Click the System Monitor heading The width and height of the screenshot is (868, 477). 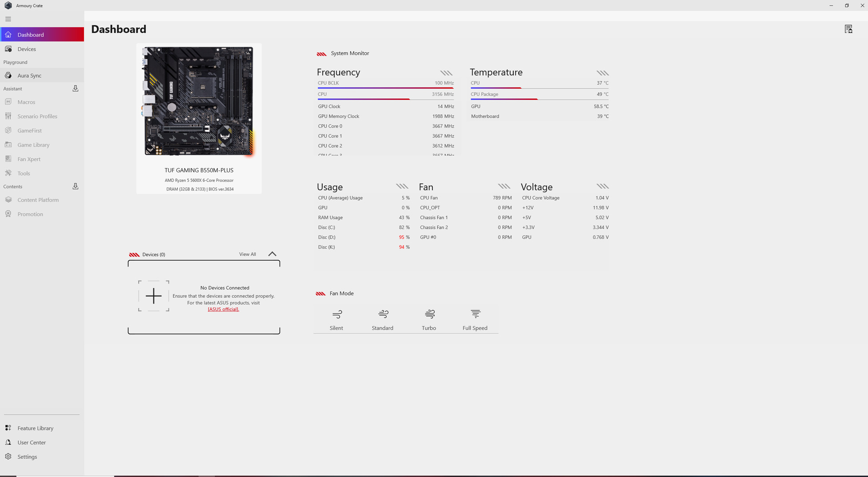(350, 53)
